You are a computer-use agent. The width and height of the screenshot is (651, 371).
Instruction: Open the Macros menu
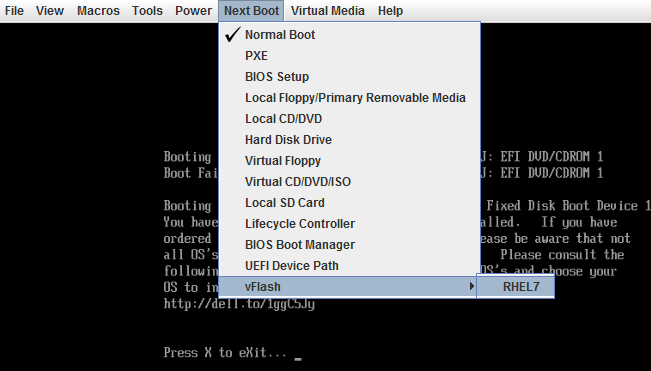pyautogui.click(x=98, y=11)
